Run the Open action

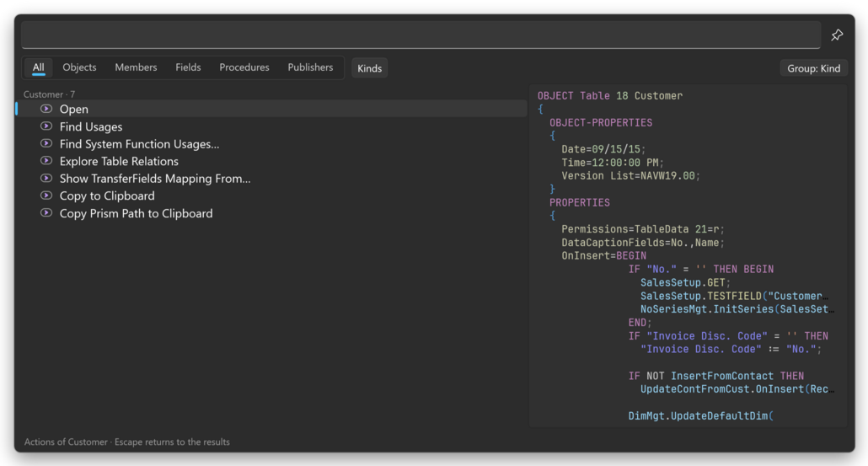click(x=271, y=109)
